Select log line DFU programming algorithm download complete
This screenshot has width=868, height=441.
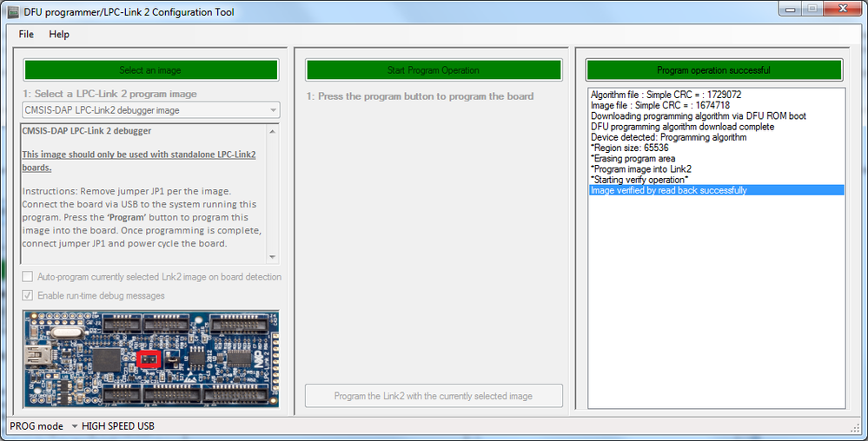pyautogui.click(x=716, y=127)
